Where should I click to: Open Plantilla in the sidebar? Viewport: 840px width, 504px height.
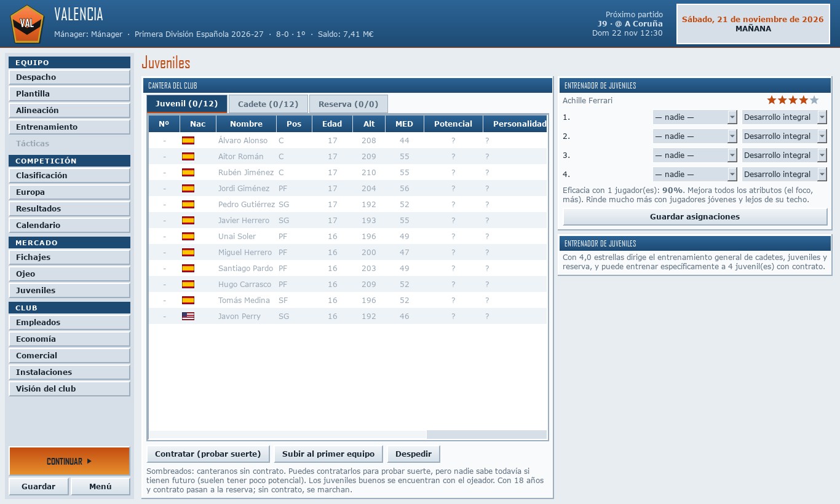(69, 94)
